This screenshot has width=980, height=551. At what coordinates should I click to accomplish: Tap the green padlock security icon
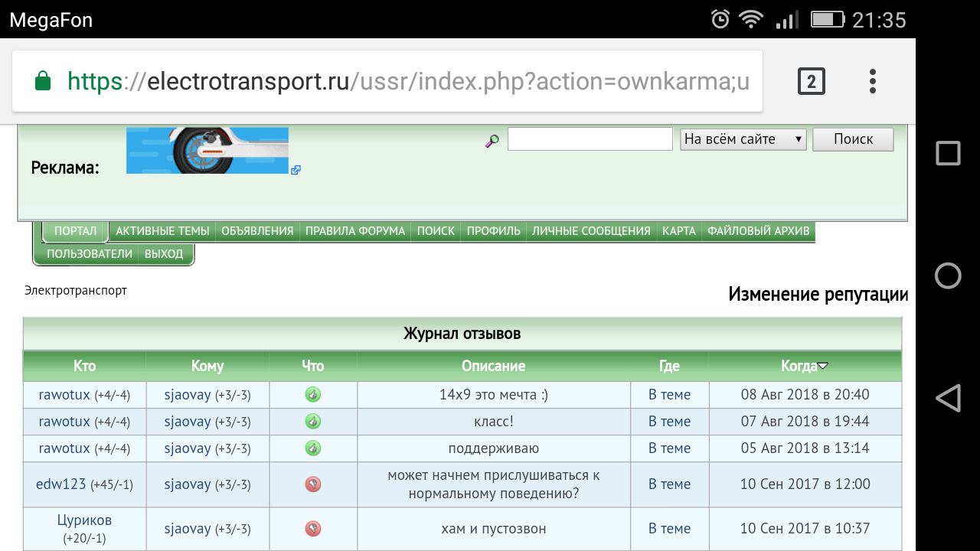click(x=43, y=81)
